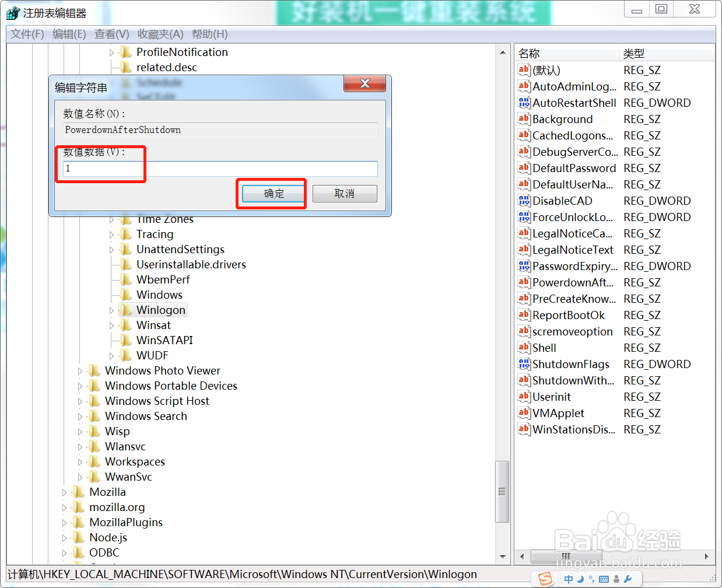The width and height of the screenshot is (722, 588).
Task: Open the 查看 menu
Action: (111, 34)
